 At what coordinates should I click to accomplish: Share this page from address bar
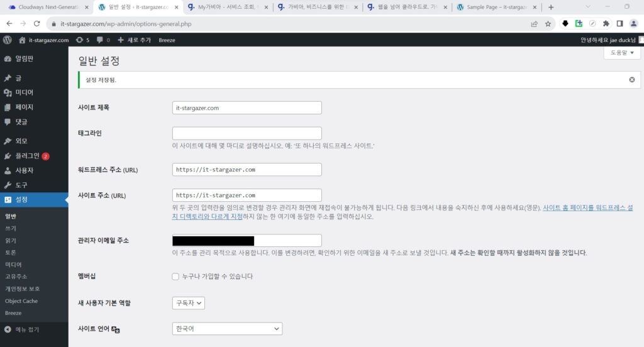(534, 24)
